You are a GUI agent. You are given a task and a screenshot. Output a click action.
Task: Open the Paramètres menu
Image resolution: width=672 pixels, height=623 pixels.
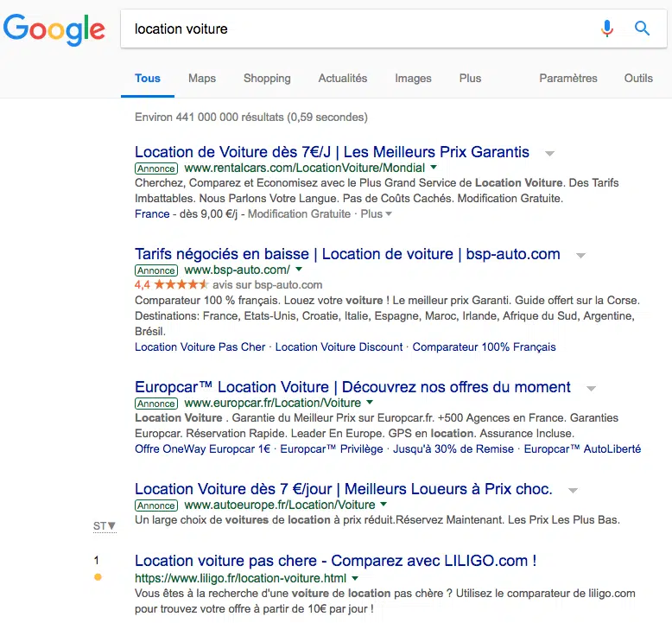click(567, 79)
